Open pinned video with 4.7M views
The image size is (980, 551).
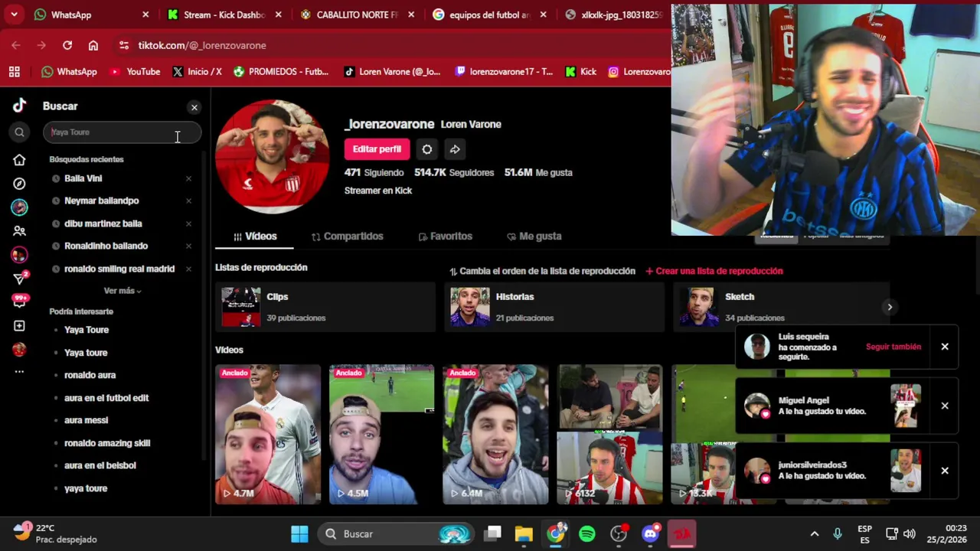[268, 435]
